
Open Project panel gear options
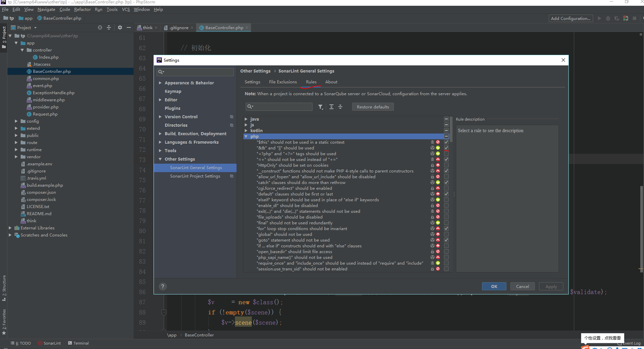(120, 27)
